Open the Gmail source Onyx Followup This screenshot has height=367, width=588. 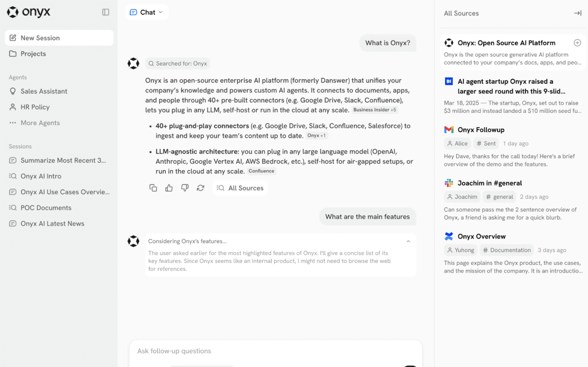[480, 130]
